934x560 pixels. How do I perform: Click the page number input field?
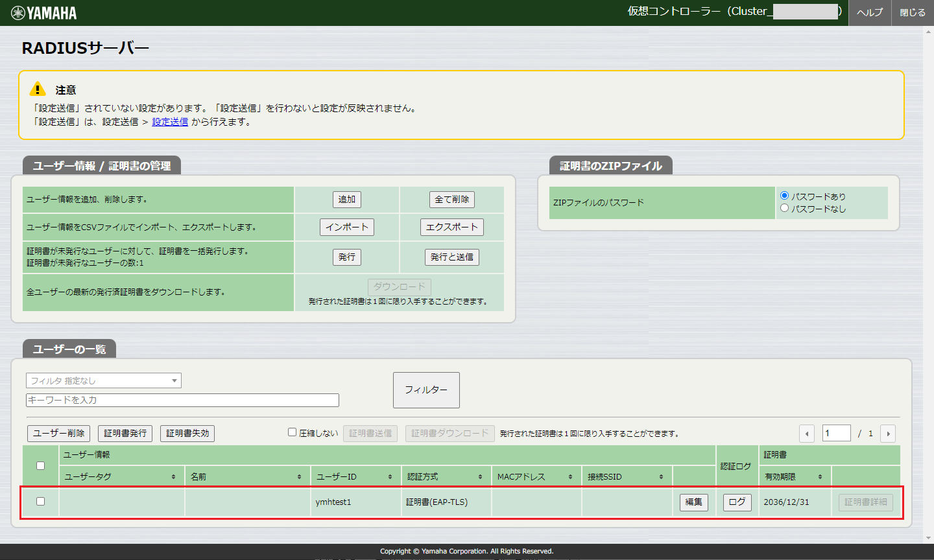point(837,434)
